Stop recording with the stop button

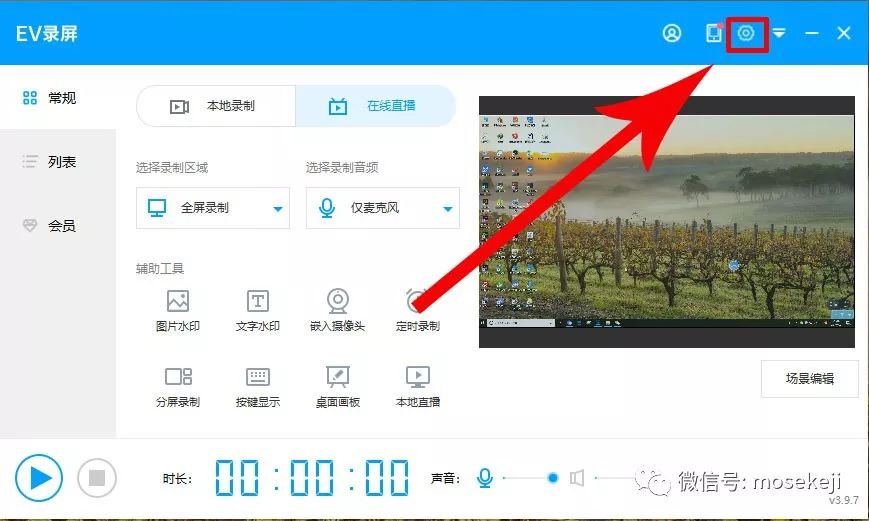[97, 478]
